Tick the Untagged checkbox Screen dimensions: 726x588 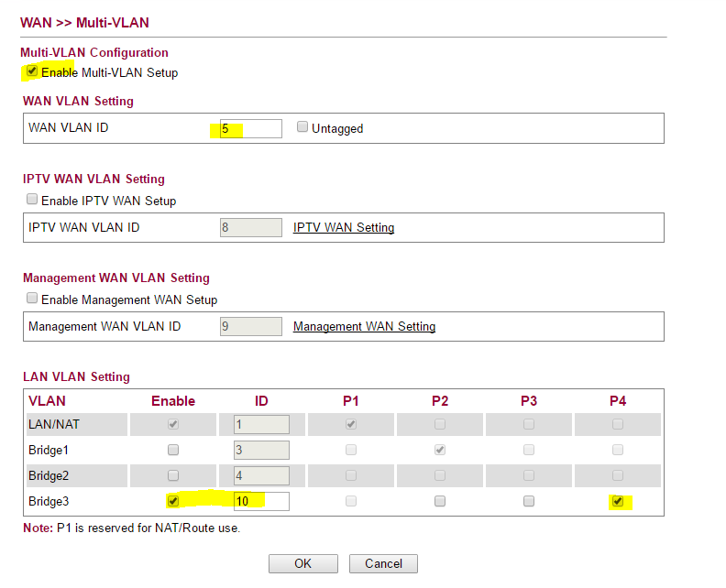point(302,128)
